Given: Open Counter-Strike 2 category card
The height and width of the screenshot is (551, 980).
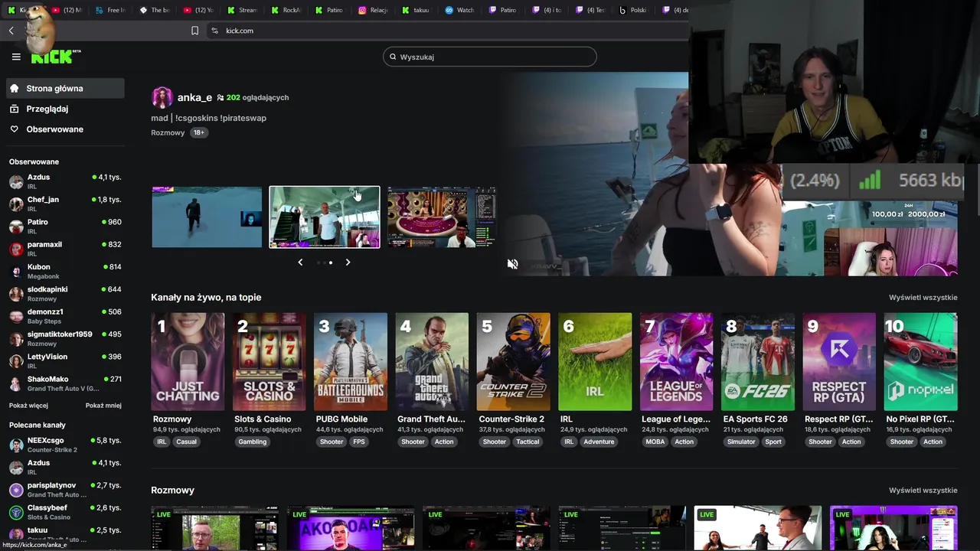Looking at the screenshot, I should (514, 361).
